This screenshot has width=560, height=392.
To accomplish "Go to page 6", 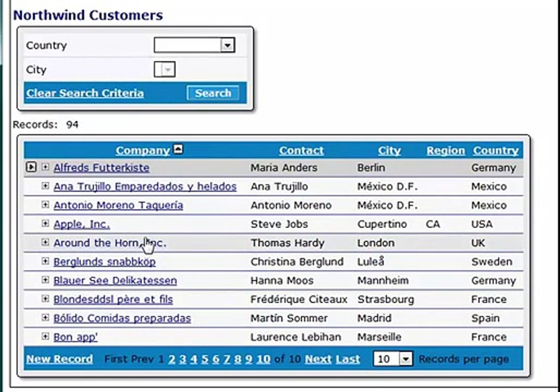I will pos(216,359).
